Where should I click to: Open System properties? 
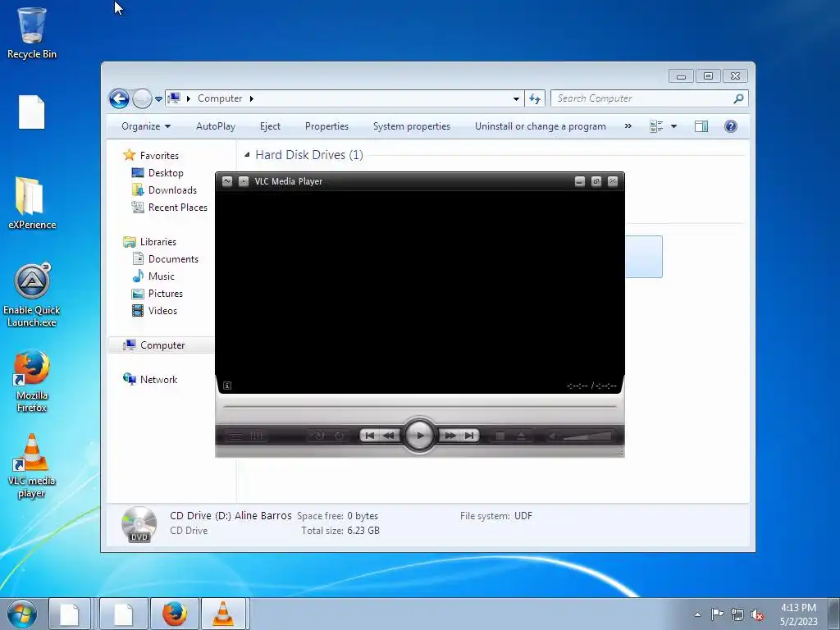pyautogui.click(x=412, y=126)
